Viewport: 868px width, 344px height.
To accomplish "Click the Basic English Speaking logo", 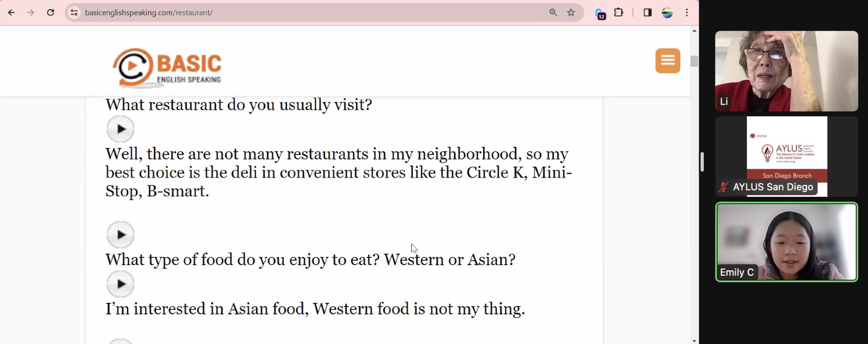I will tap(167, 68).
